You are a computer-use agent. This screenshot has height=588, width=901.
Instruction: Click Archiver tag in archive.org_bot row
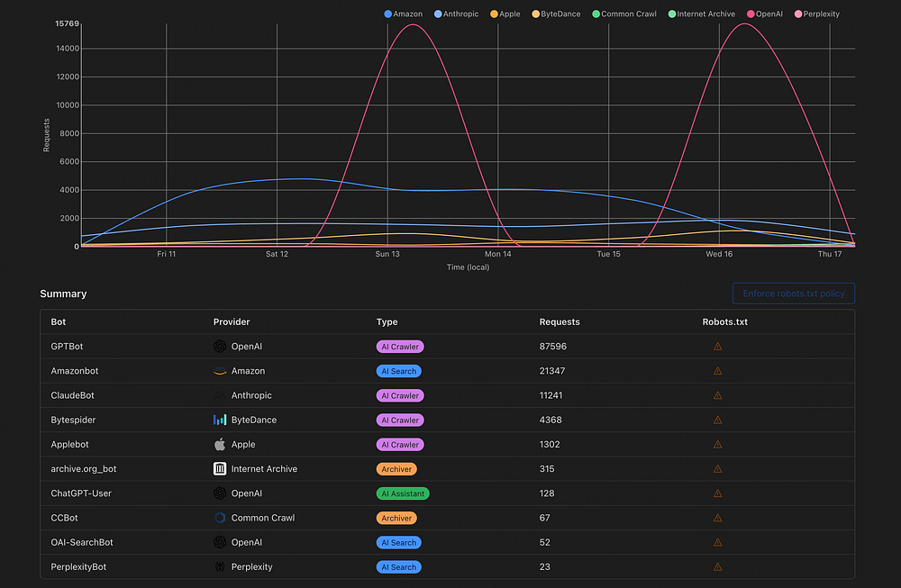click(x=396, y=469)
